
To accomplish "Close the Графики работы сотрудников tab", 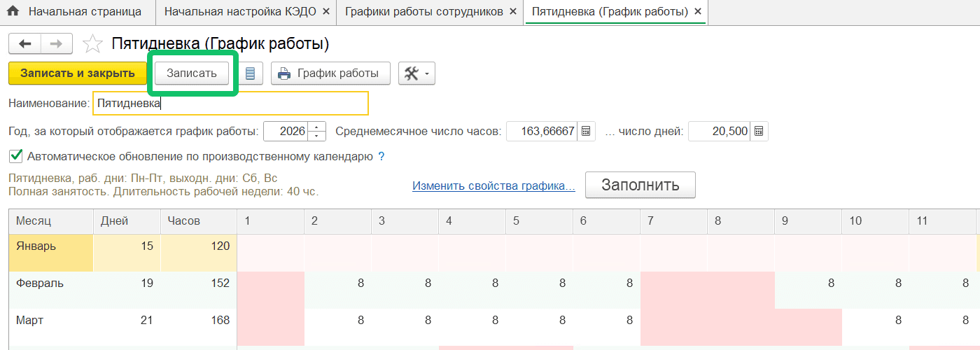I will (513, 12).
